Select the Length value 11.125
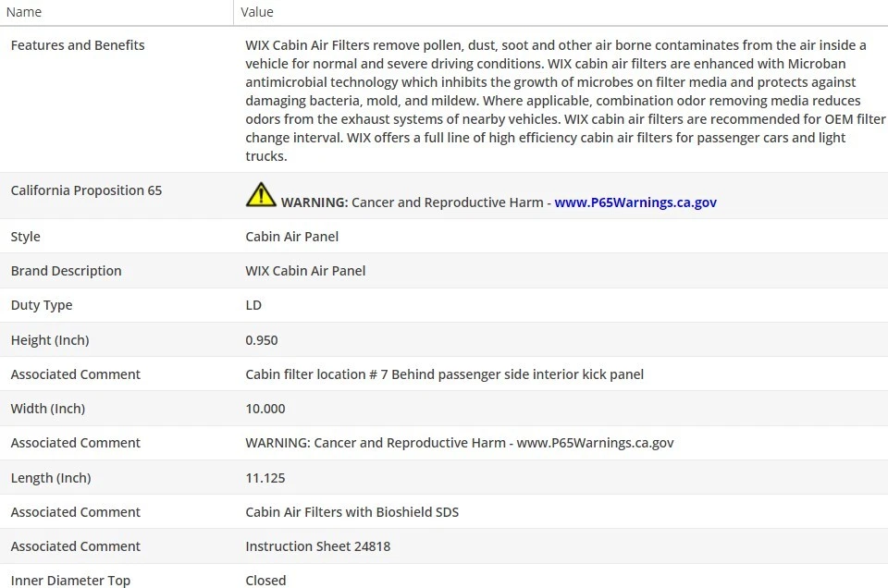This screenshot has height=588, width=888. [265, 478]
